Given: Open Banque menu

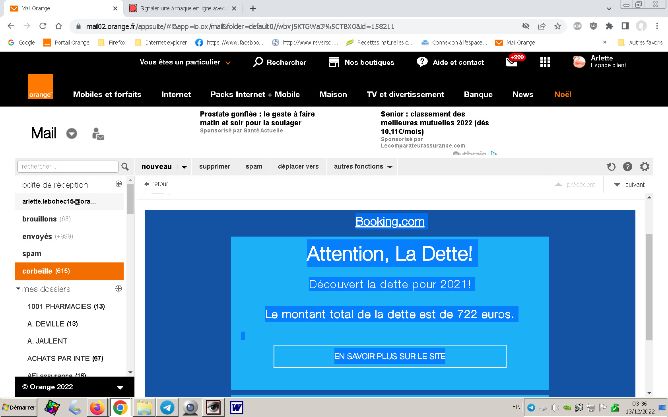Looking at the screenshot, I should 478,94.
